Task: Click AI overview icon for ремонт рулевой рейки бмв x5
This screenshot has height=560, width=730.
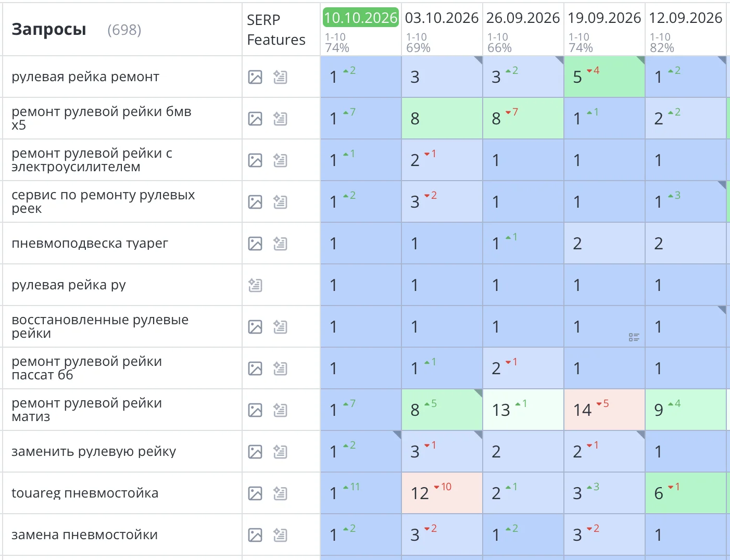Action: pyautogui.click(x=280, y=119)
